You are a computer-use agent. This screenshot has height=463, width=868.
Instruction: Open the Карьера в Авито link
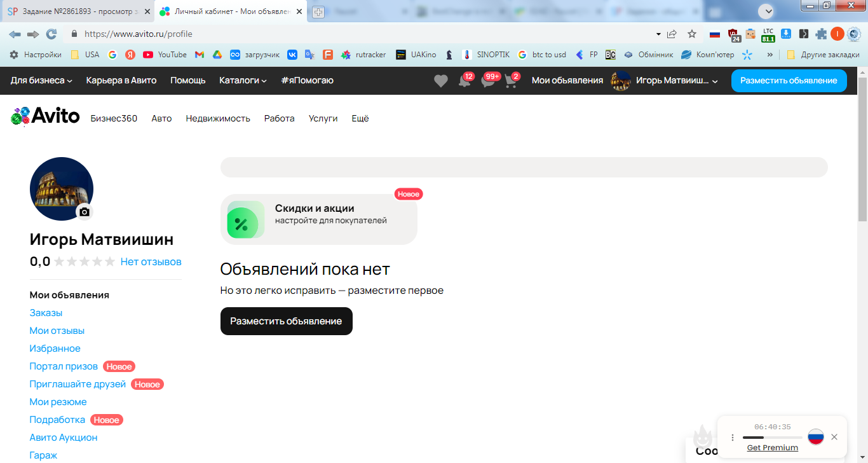click(x=121, y=81)
